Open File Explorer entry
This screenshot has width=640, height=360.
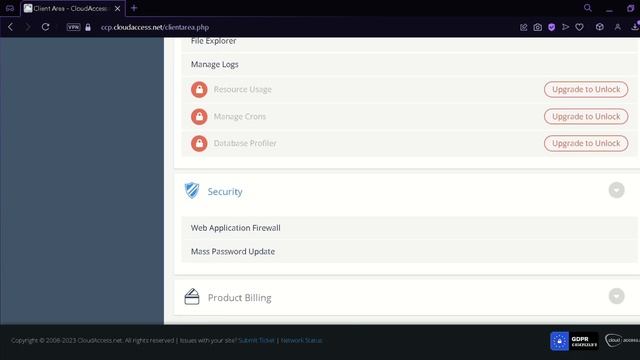tap(409, 43)
